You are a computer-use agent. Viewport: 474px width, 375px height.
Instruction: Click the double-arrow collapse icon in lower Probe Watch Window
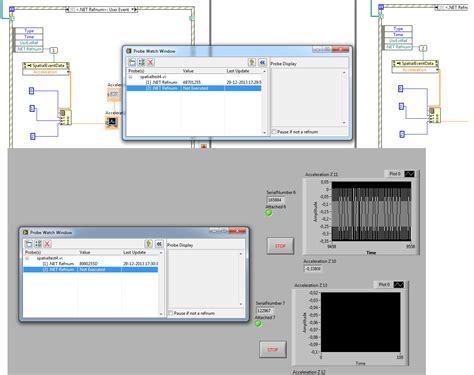[159, 244]
